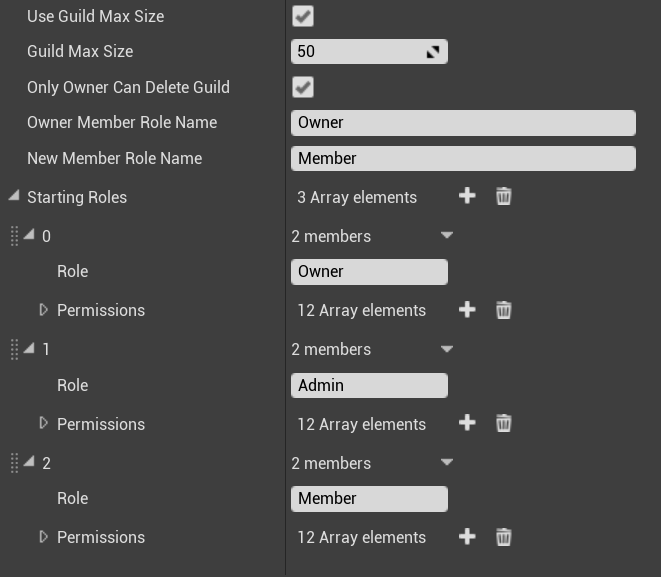Add permission to Owner role's Permissions array
The image size is (661, 577).
click(467, 310)
